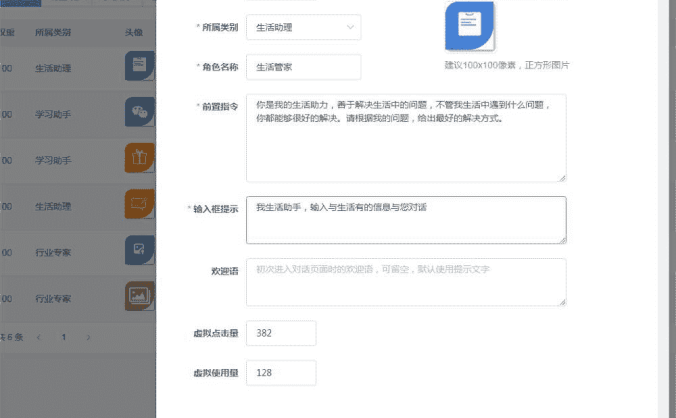Click the 角色名称 input field with 生活管家
This screenshot has height=418, width=676.
pyautogui.click(x=304, y=67)
